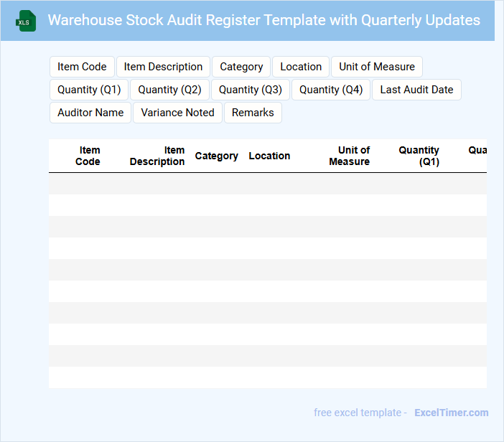The width and height of the screenshot is (504, 442).
Task: Select the Item Description tag
Action: [163, 67]
